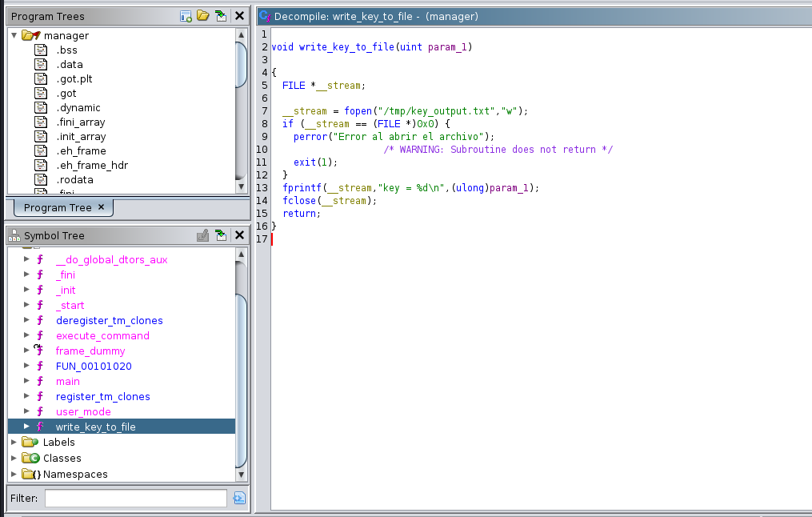Screen dimensions: 812x517
Task: Select FUN_00101020 function
Action: tap(94, 366)
